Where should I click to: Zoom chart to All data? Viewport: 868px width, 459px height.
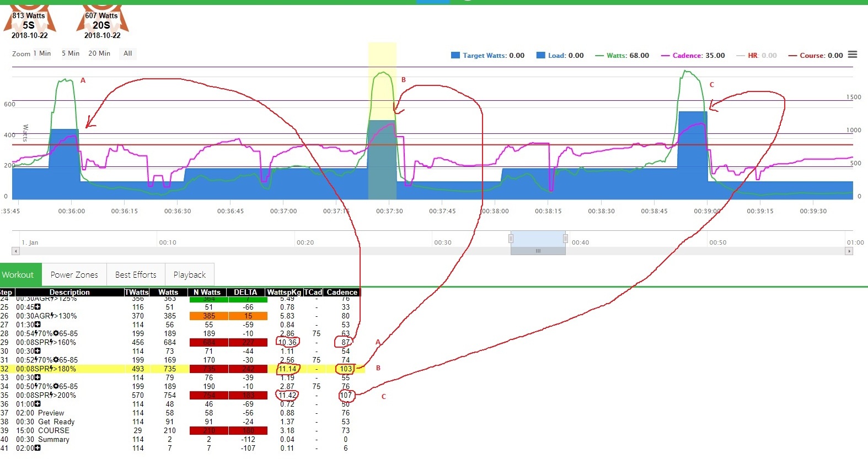[x=127, y=53]
